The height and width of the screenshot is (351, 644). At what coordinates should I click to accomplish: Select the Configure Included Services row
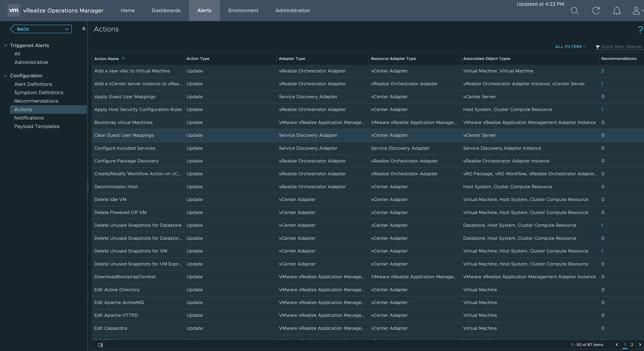pyautogui.click(x=368, y=148)
